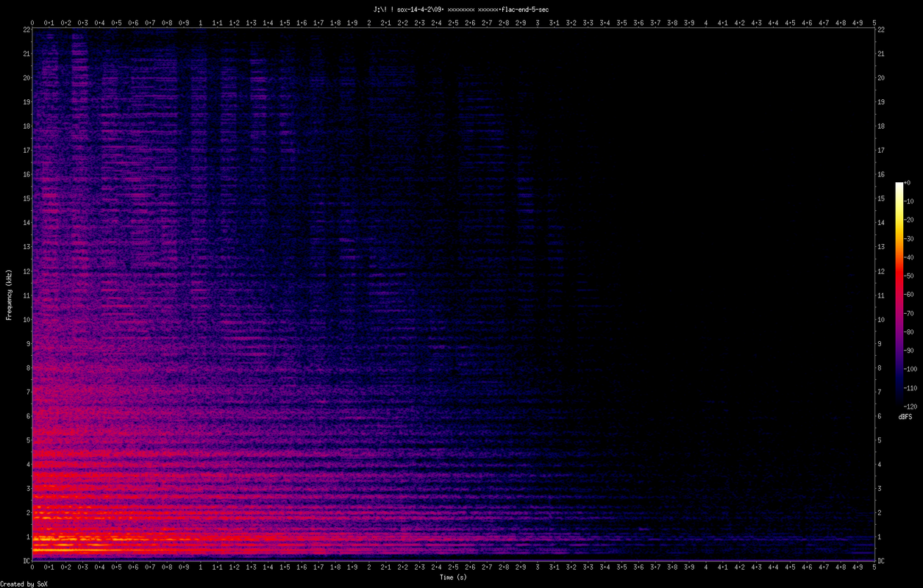The width and height of the screenshot is (923, 588).
Task: Click "13" on the right frequency axis
Action: click(881, 246)
